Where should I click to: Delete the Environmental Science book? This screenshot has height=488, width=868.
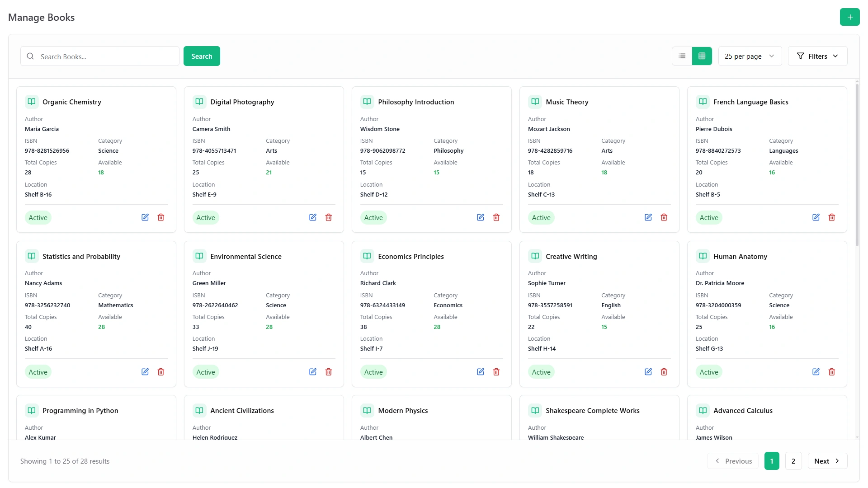(x=329, y=372)
